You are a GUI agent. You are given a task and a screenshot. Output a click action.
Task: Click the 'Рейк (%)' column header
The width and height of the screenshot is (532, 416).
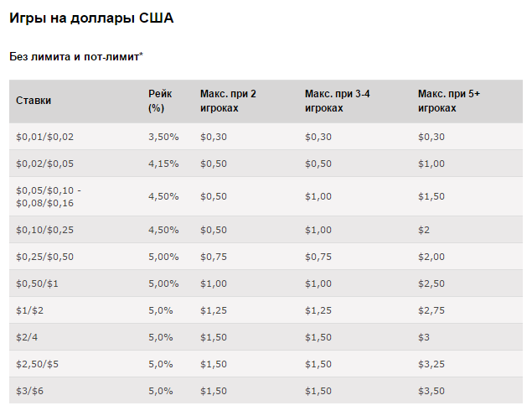coord(160,101)
